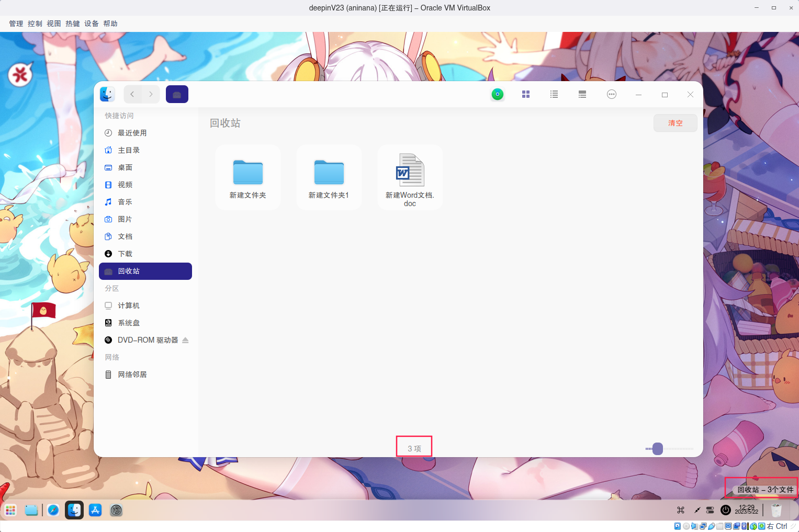The height and width of the screenshot is (532, 799).
Task: Open the trash icon in the system tray
Action: 776,510
